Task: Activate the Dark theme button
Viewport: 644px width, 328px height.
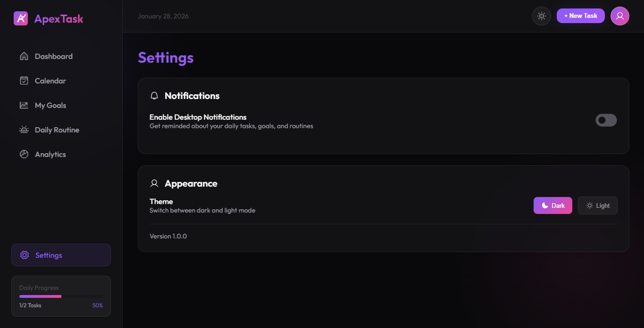Action: coord(552,205)
